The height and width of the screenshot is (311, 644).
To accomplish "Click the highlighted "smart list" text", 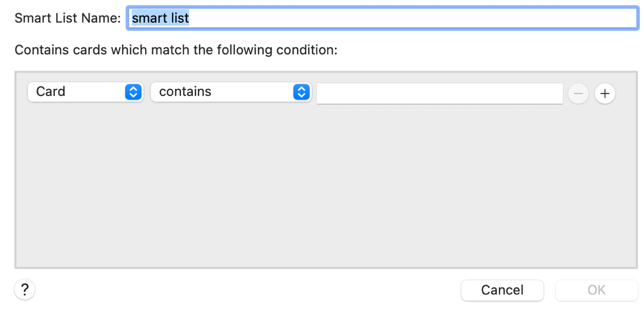I will 161,18.
